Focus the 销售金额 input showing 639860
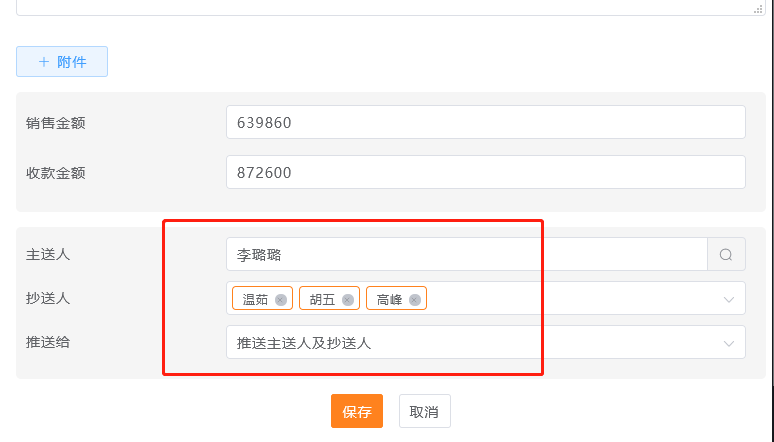774x442 pixels. (x=485, y=122)
